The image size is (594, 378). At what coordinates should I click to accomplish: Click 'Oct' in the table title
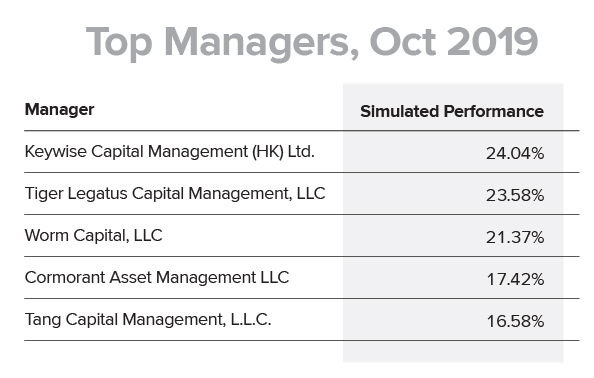(x=402, y=42)
